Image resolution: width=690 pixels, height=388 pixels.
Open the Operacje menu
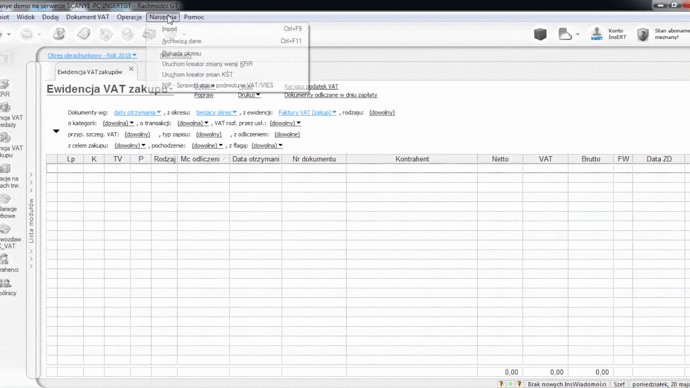point(129,17)
